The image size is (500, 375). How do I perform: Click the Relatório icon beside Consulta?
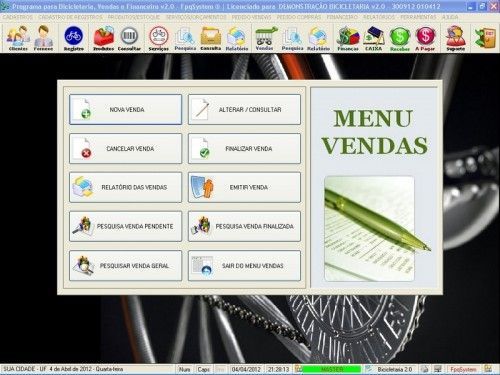(x=237, y=38)
